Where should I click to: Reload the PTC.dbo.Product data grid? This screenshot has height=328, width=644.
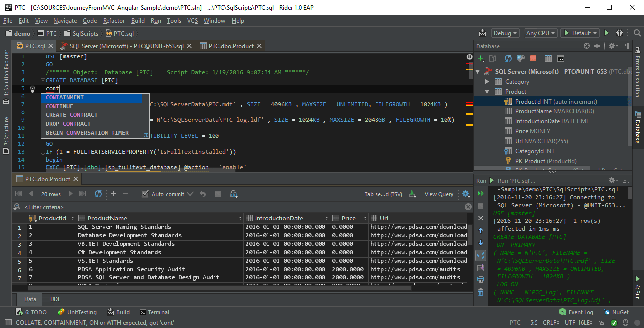[x=98, y=194]
